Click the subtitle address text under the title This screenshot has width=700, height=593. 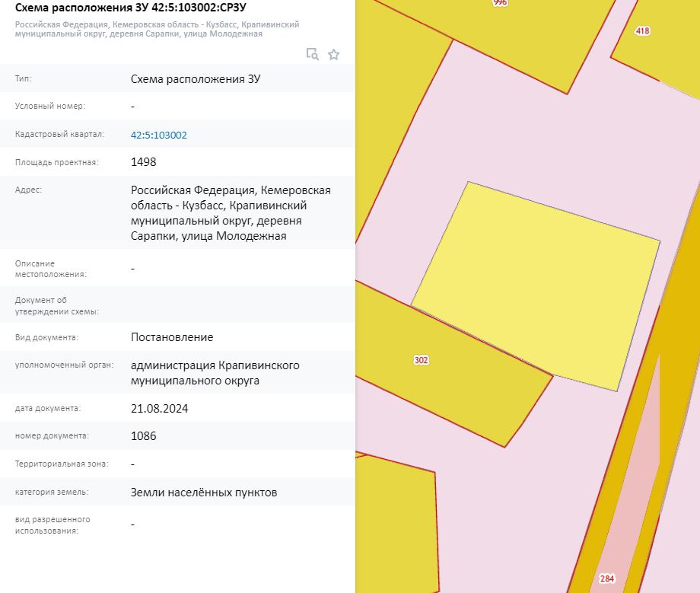[x=157, y=29]
